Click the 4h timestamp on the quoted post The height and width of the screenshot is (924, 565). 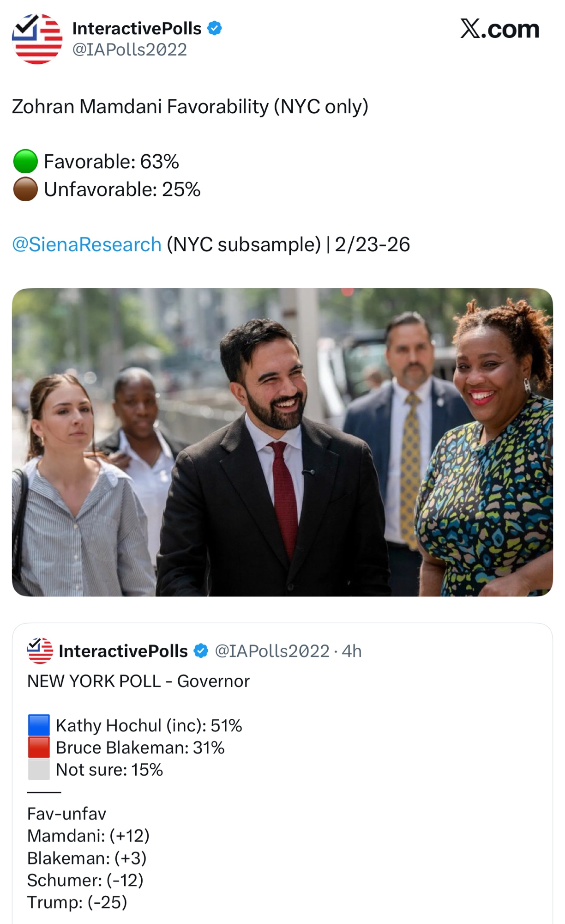click(x=352, y=651)
